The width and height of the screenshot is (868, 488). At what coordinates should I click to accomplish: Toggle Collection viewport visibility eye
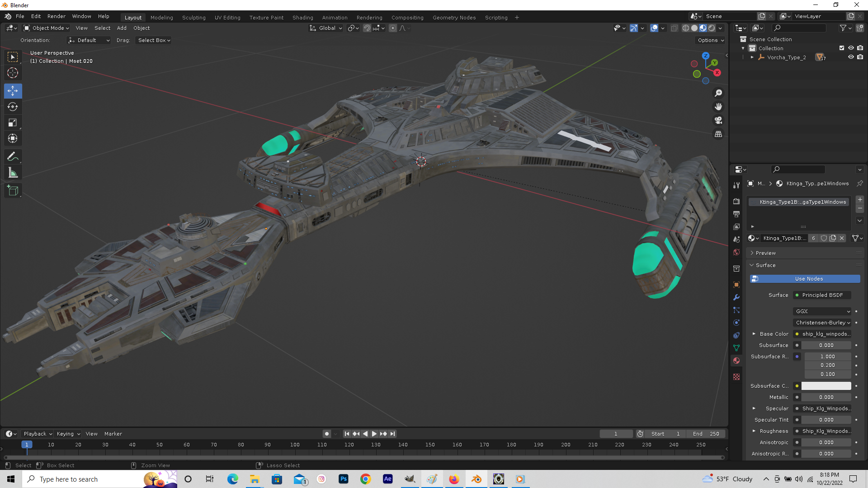[x=851, y=48]
